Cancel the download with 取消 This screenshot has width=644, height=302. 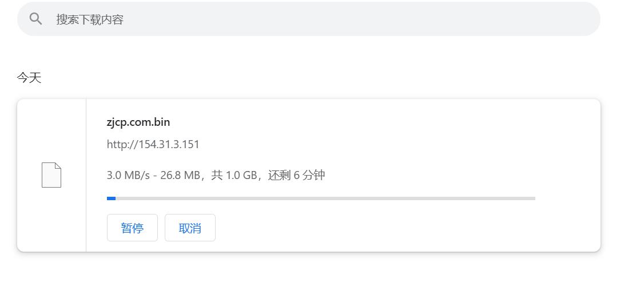coord(190,228)
